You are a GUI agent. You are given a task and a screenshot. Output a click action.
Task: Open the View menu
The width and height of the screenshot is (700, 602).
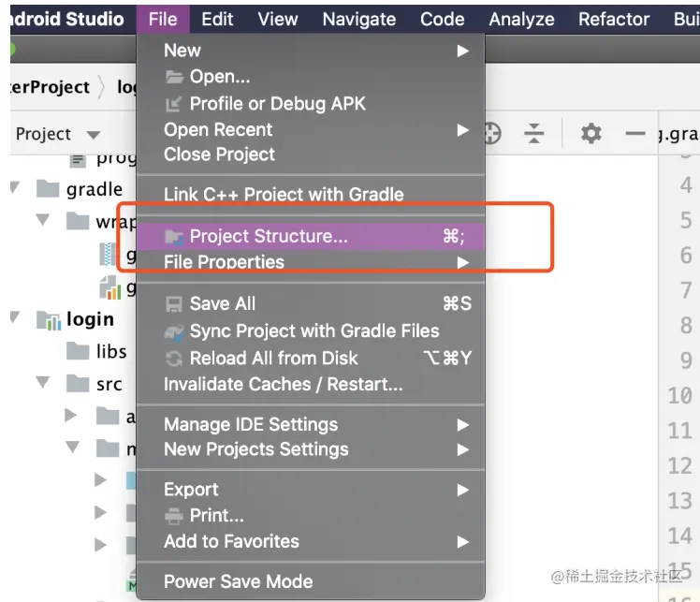(277, 20)
